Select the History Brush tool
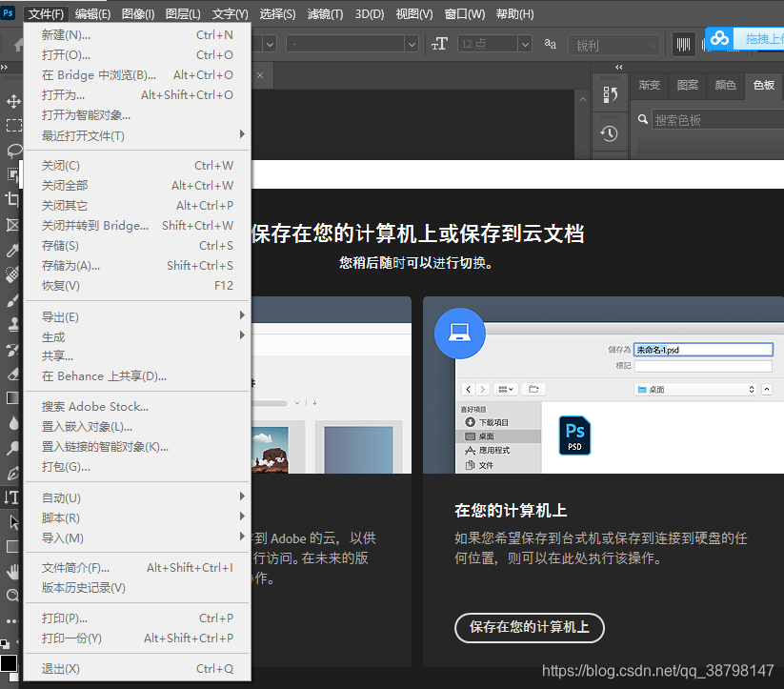Image resolution: width=784 pixels, height=689 pixels. tap(12, 349)
